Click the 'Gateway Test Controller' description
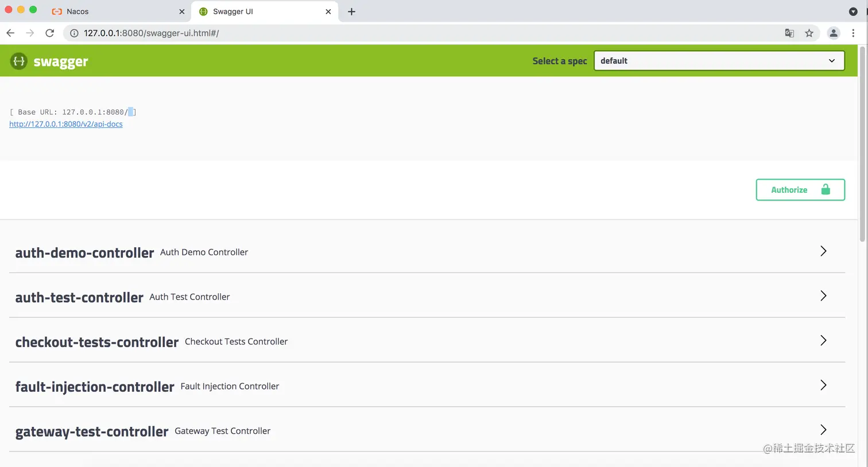This screenshot has width=868, height=467. click(222, 431)
